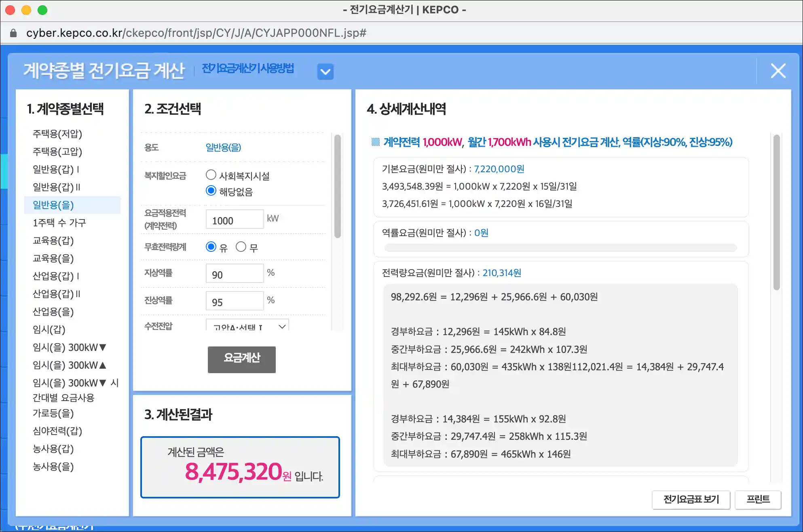Select the 해당없음 radio button
The height and width of the screenshot is (532, 803).
(x=211, y=190)
